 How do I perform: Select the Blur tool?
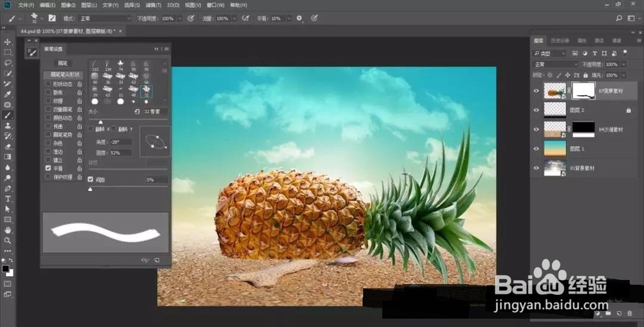pos(7,167)
